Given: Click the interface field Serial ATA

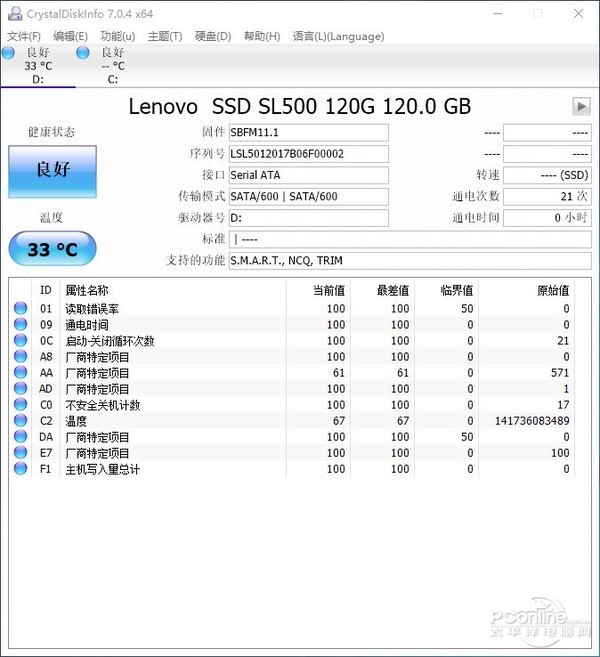Looking at the screenshot, I should pos(308,175).
